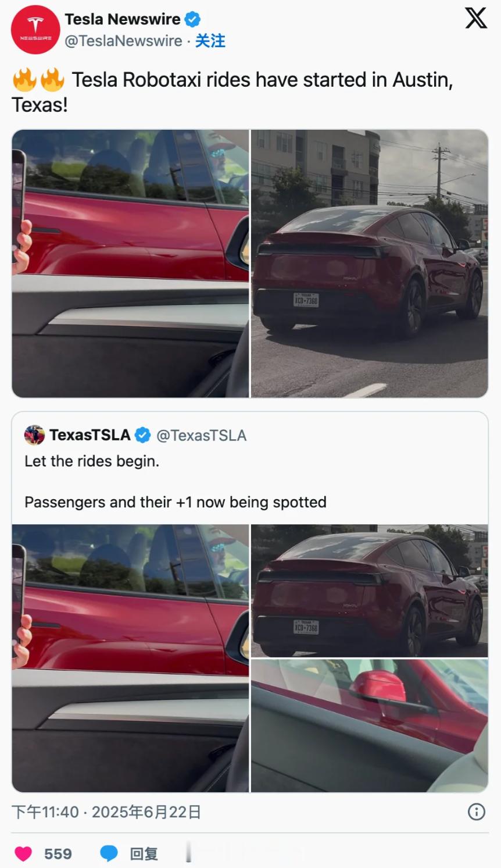Follow Tesla Newswire via 关注 link

coord(210,41)
